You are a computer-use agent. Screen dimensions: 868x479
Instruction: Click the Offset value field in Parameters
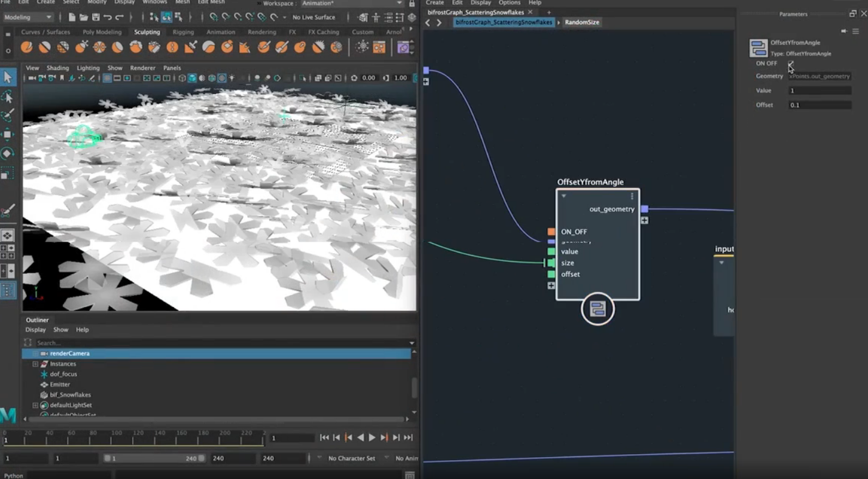click(819, 105)
